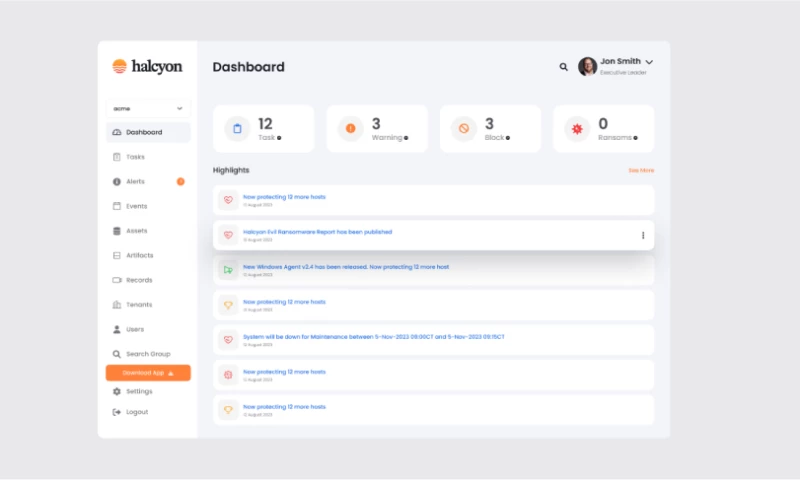Viewport: 800px width, 480px height.
Task: Click the search magnifier icon in header
Action: [x=563, y=67]
